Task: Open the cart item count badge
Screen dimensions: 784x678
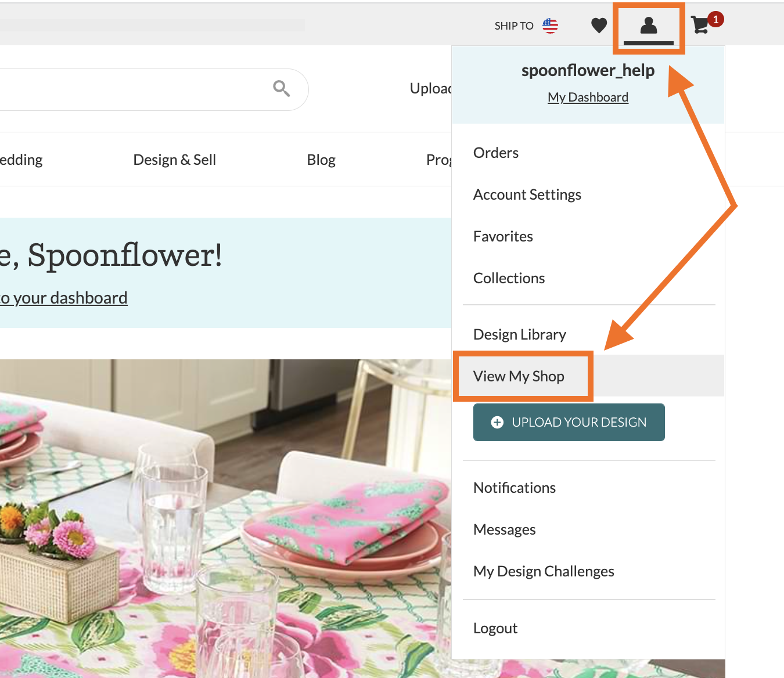Action: (716, 19)
